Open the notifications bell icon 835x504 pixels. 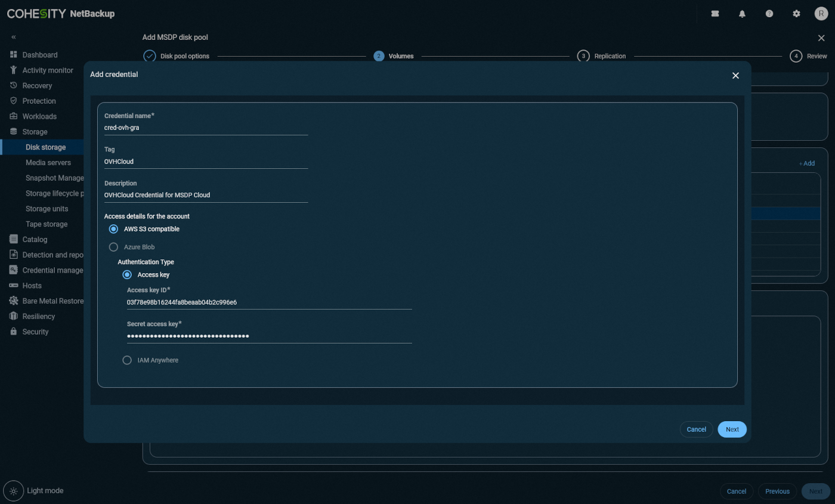click(x=742, y=13)
